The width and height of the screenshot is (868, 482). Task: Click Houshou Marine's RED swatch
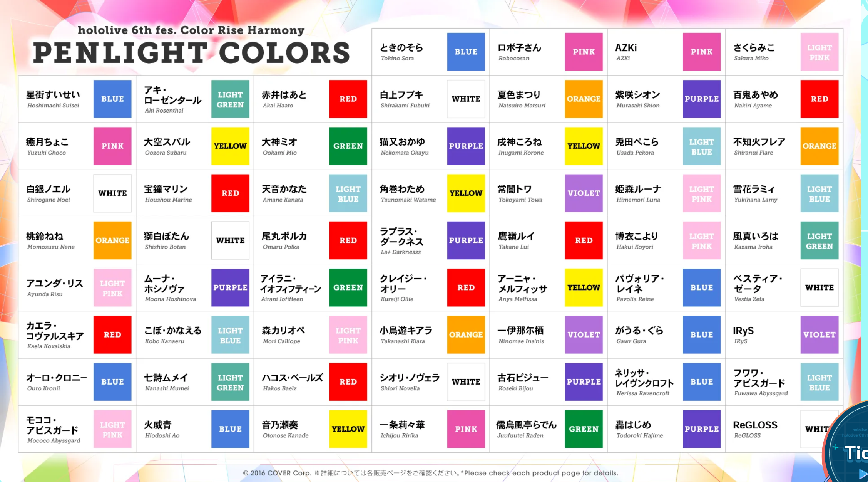coord(230,193)
